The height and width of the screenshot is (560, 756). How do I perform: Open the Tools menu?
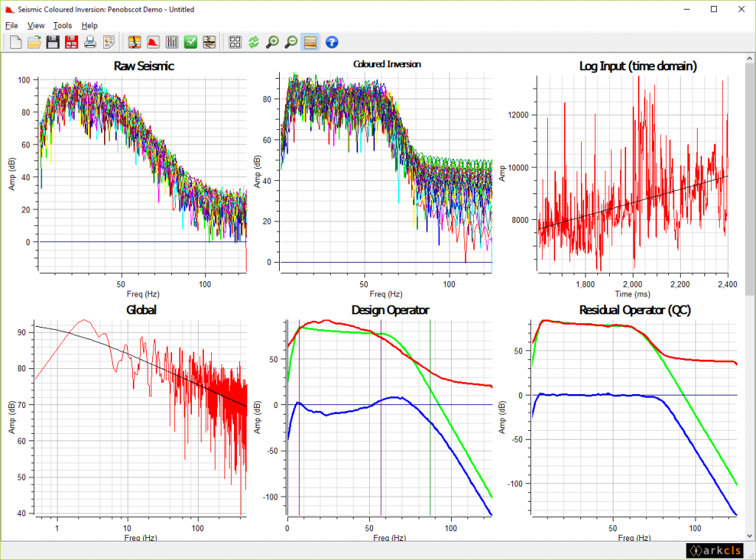tap(62, 25)
